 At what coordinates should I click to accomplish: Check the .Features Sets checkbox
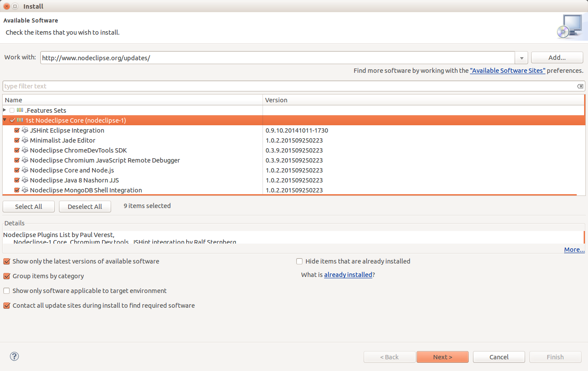(12, 111)
